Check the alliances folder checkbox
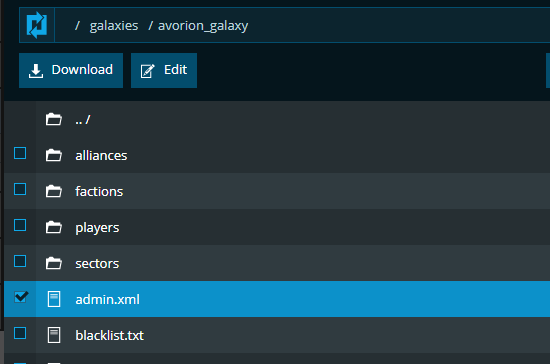Screen dimensions: 550x364 [x=20, y=153]
